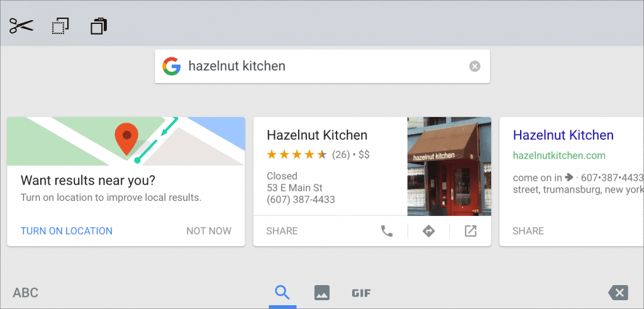Get directions with the diamond arrow icon
Screen dimensions: 644x309
click(428, 232)
